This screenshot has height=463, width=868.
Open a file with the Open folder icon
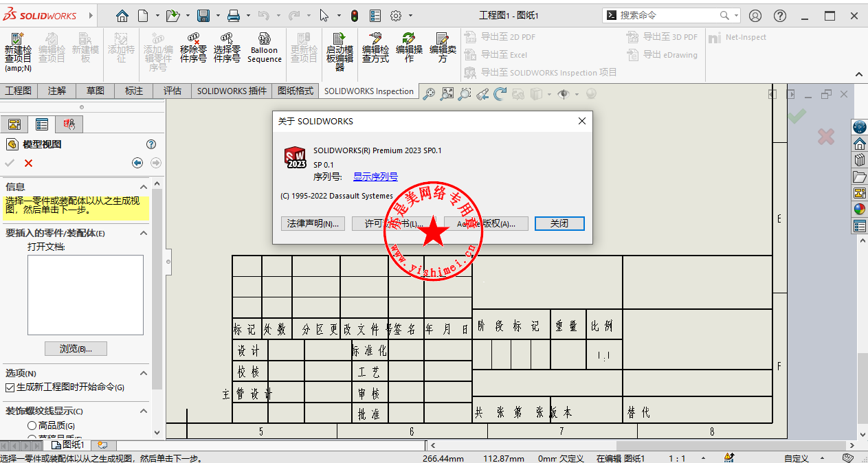point(173,15)
